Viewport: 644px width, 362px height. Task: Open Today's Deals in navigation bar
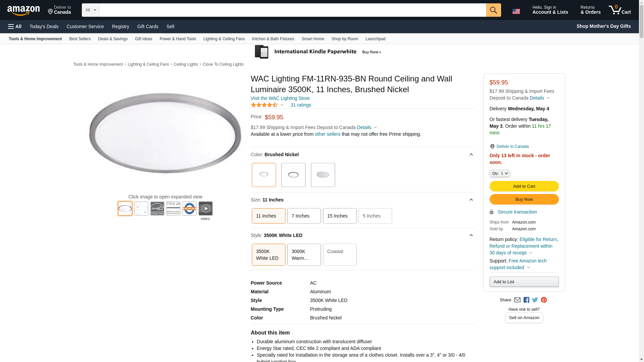tap(44, 26)
